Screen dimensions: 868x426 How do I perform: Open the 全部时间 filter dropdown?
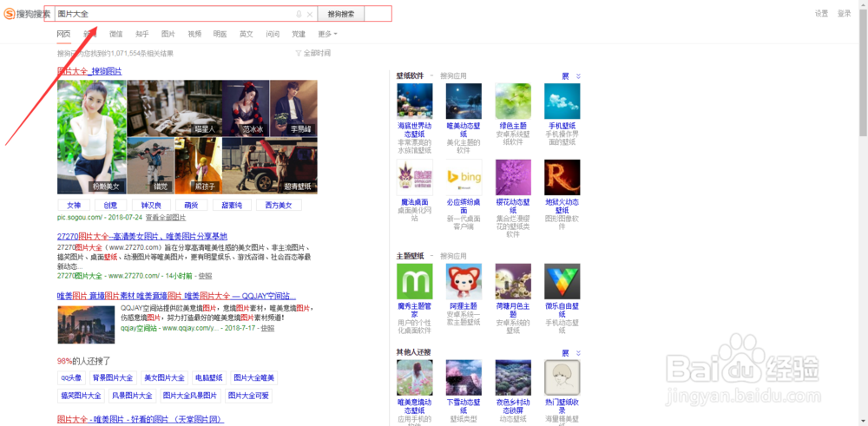click(313, 53)
